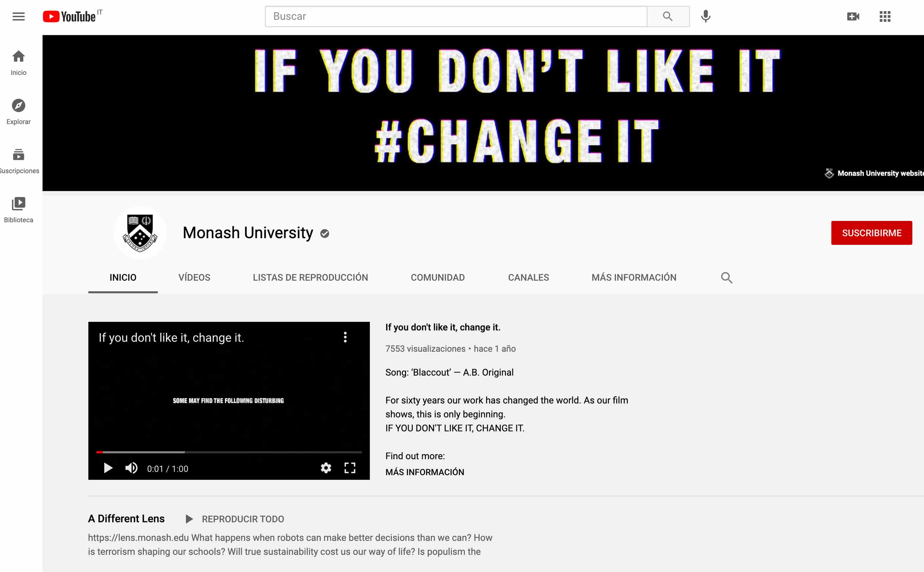This screenshot has height=572, width=924.
Task: Open video three-dot more options menu
Action: tap(345, 337)
